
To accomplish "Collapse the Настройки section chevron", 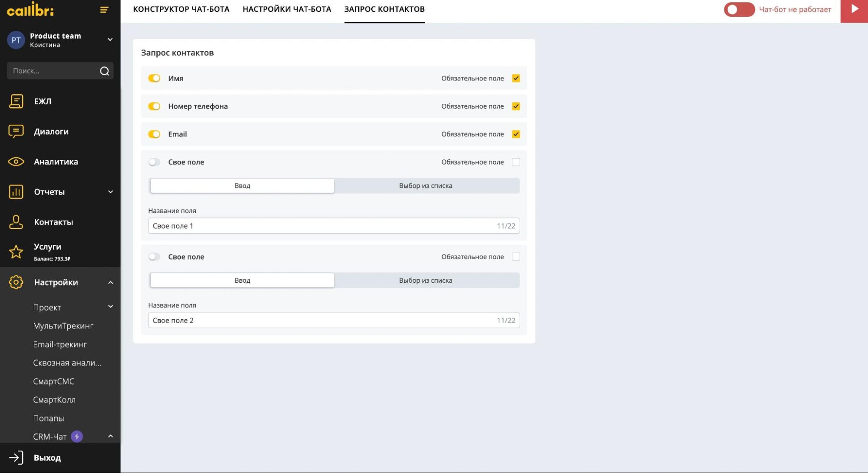I will point(110,283).
